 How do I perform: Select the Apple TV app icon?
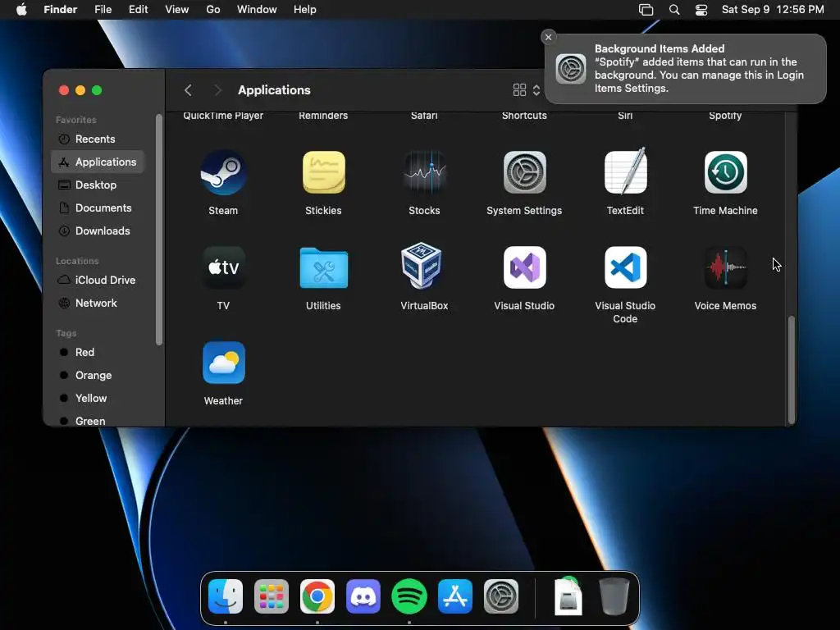(223, 267)
